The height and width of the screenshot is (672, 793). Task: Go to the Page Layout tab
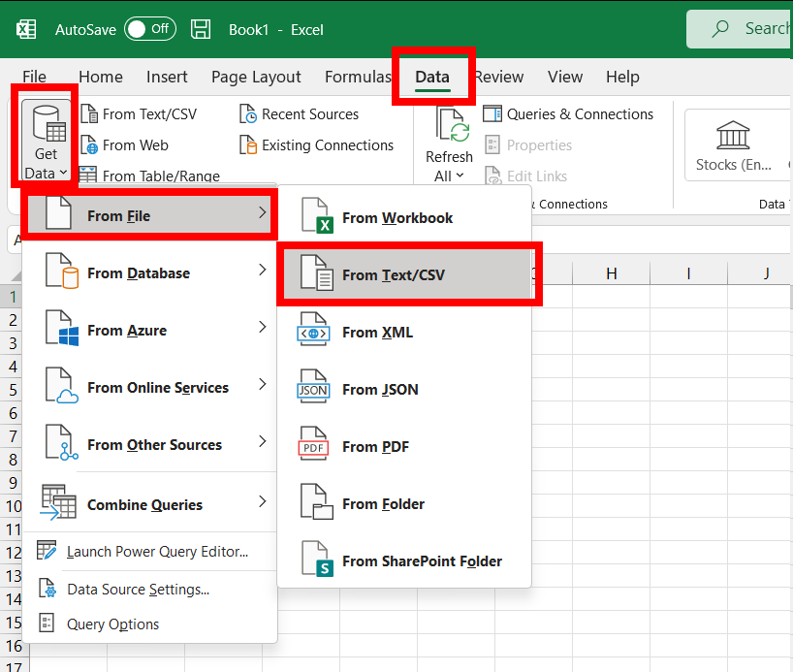[256, 77]
